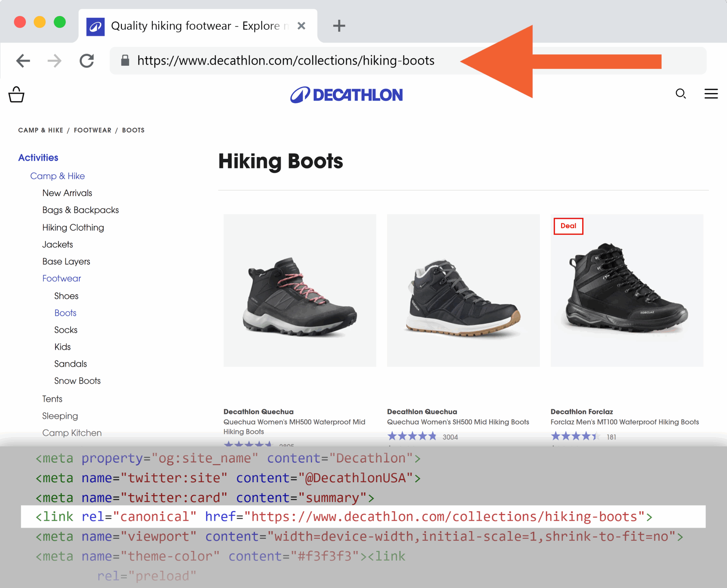Open the BOOTS breadcrumb

[x=133, y=130]
